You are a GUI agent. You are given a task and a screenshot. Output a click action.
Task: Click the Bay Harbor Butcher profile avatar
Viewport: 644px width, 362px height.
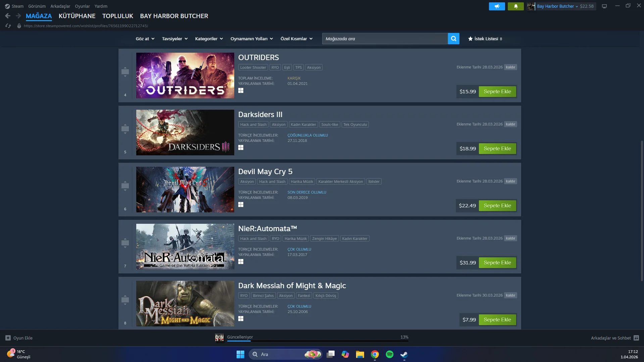[531, 6]
